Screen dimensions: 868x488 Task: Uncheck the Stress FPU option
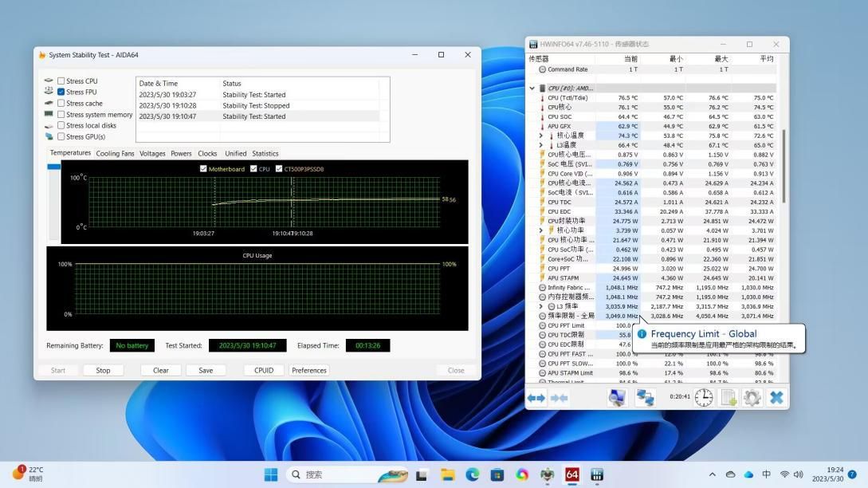(x=61, y=92)
